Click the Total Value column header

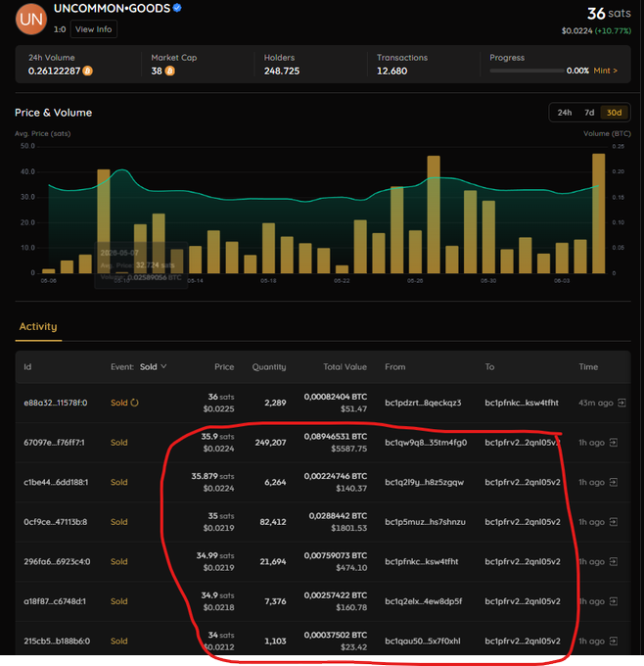click(345, 366)
